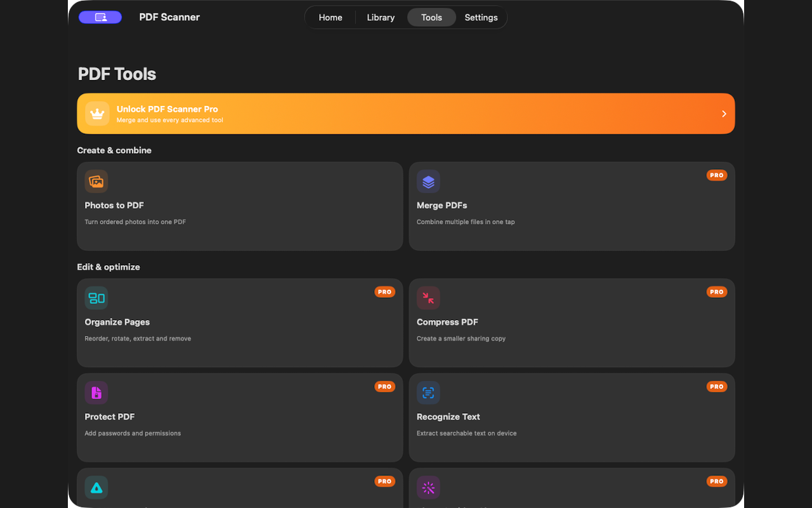Click the Compress PDF arrows icon
This screenshot has height=508, width=812.
(x=428, y=298)
